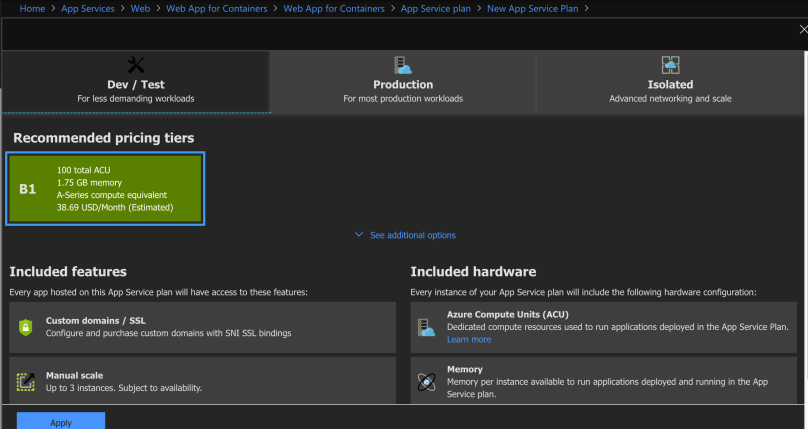
Task: Select the B1 pricing tier card
Action: [106, 189]
